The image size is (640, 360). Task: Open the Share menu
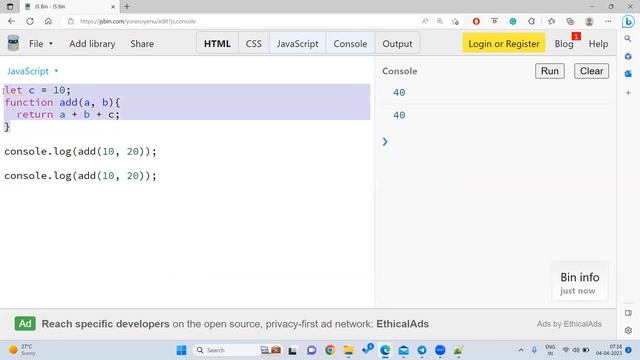click(x=142, y=44)
